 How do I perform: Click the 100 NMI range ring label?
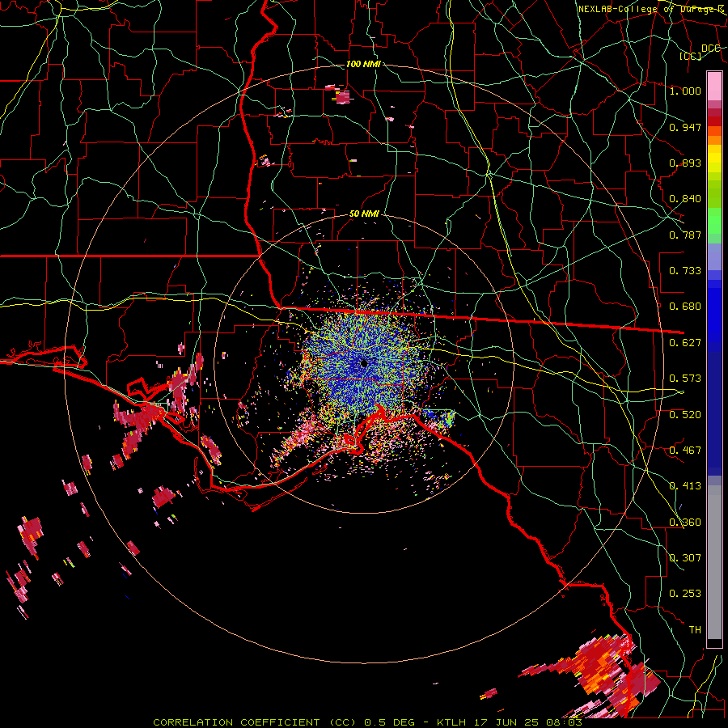click(x=363, y=64)
